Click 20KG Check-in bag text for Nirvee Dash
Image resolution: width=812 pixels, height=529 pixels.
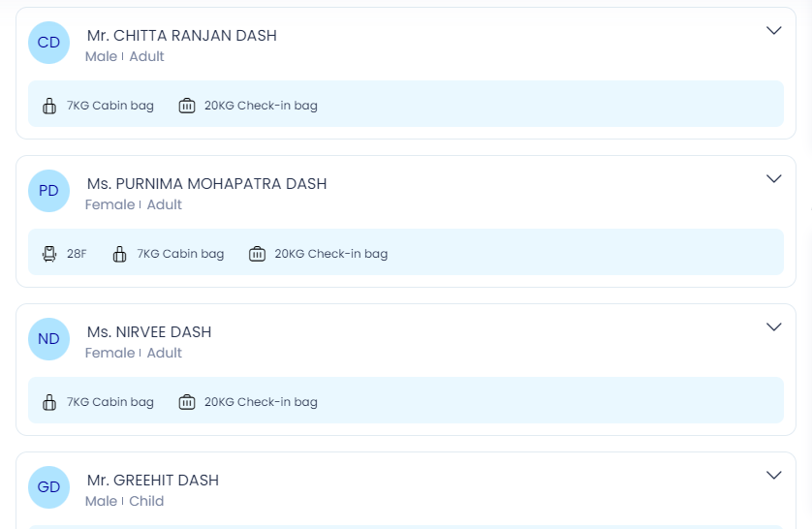click(x=261, y=402)
